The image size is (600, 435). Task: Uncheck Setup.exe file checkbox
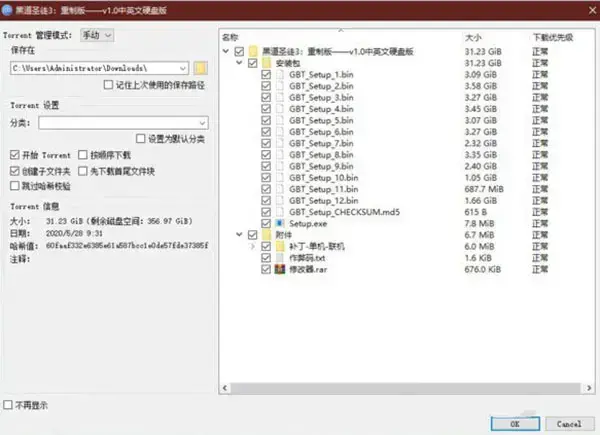(266, 223)
